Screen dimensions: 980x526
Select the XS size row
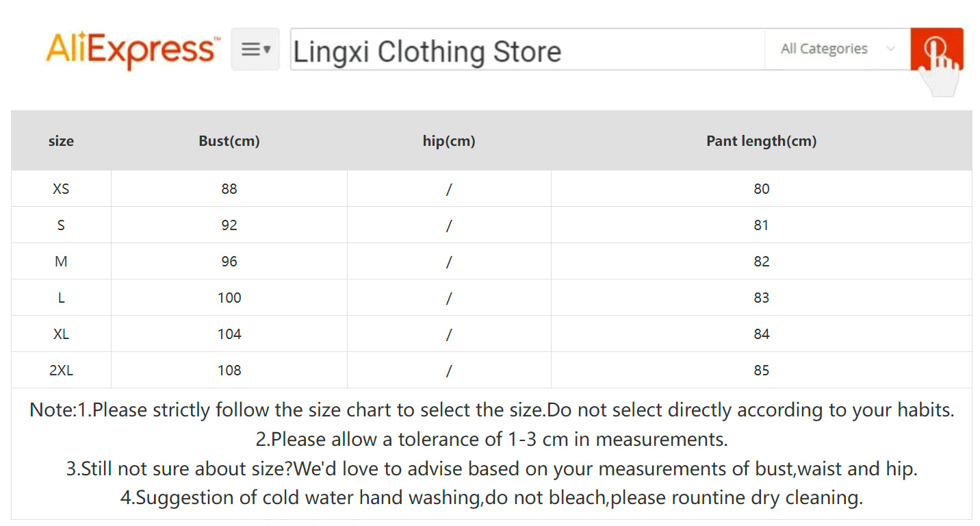click(x=61, y=188)
